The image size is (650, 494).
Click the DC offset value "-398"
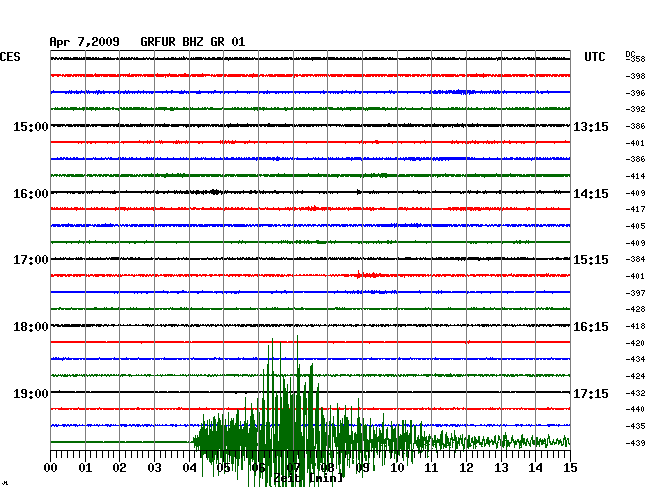pos(635,76)
